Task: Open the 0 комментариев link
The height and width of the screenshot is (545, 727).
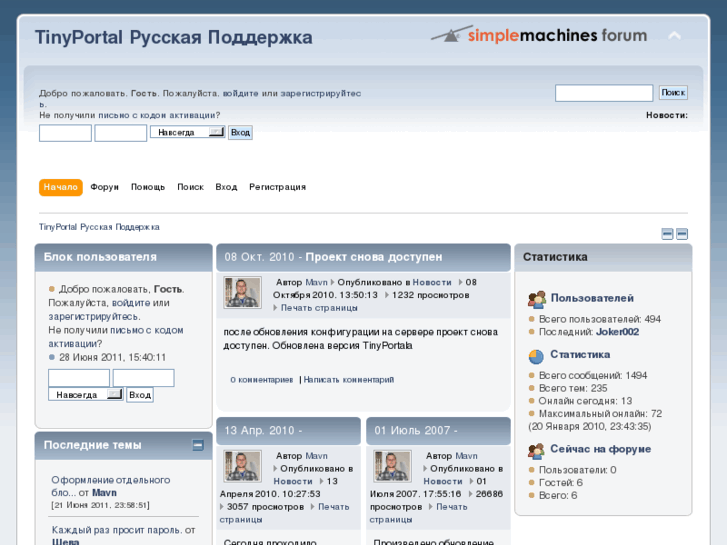Action: 261,380
